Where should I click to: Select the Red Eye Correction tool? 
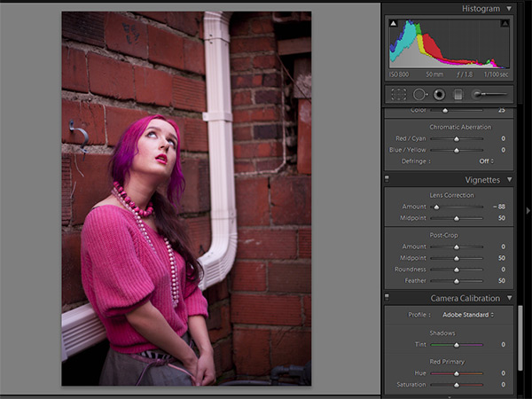[439, 94]
